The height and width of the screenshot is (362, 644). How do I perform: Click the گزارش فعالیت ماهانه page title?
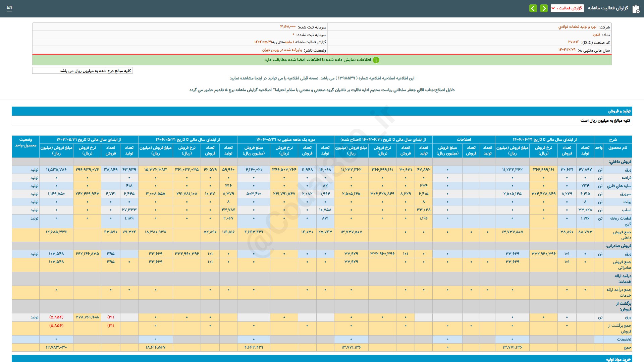click(608, 8)
